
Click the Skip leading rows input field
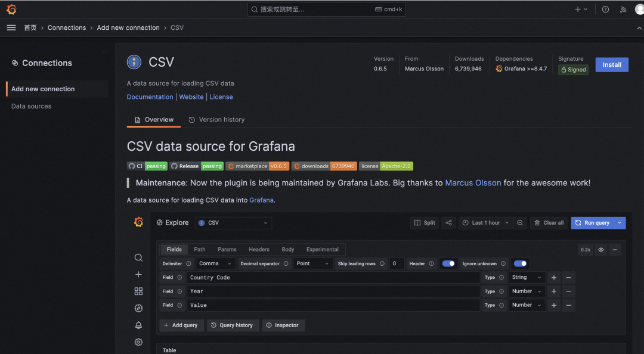397,263
